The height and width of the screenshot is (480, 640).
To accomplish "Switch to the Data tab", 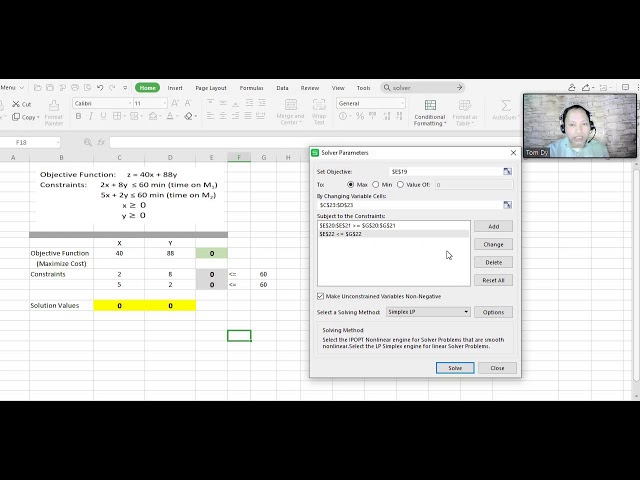I will [x=282, y=88].
